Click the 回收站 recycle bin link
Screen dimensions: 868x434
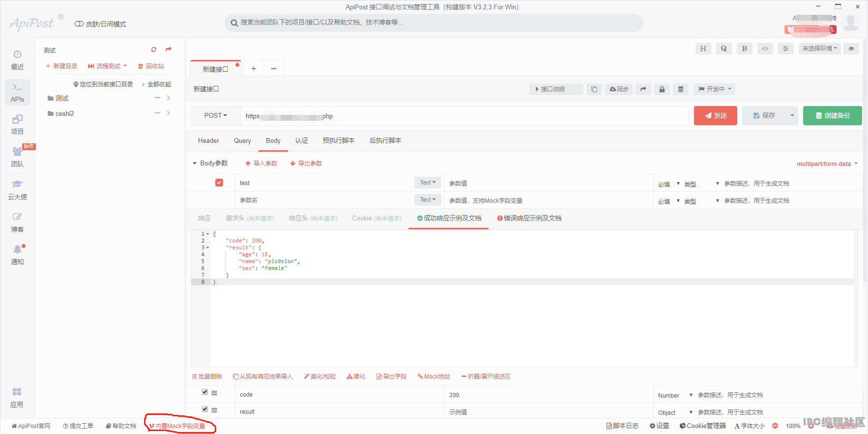151,66
